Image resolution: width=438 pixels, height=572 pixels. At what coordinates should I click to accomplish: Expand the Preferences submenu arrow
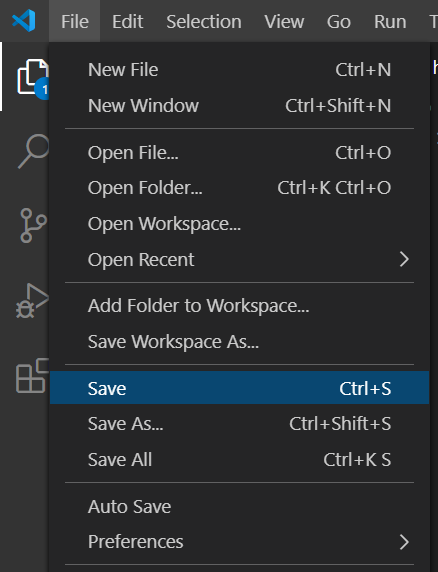[404, 542]
